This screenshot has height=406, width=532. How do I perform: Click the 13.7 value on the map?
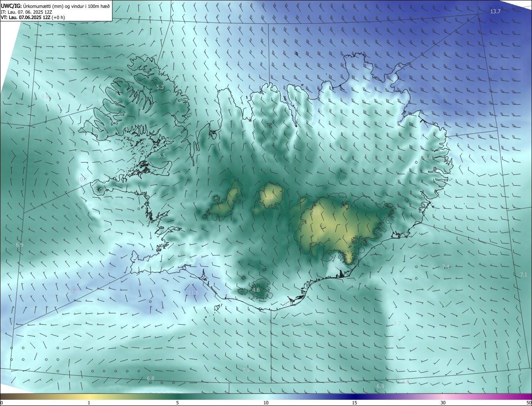pos(495,12)
